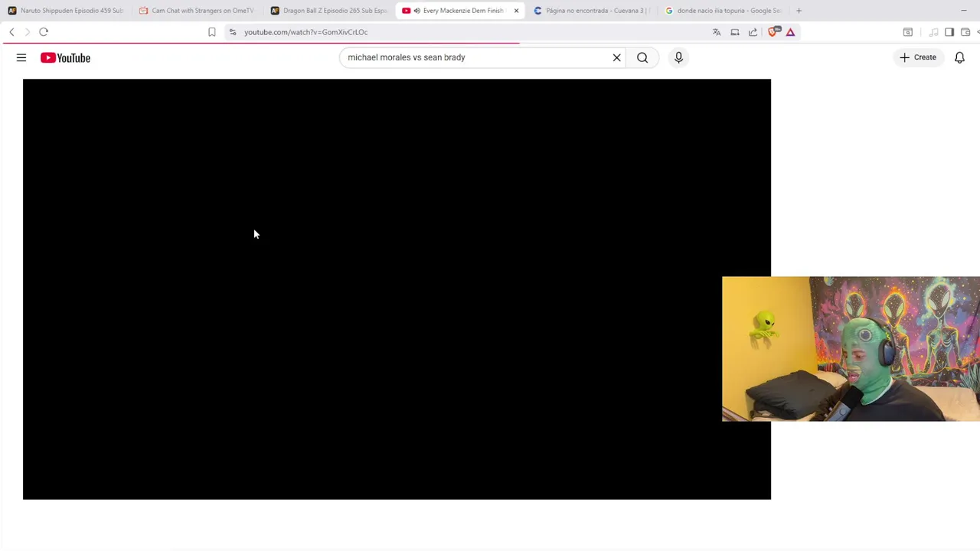Mute the Every Mackenzie Dern tab audio icon
Viewport: 980px width, 551px height.
click(x=416, y=11)
